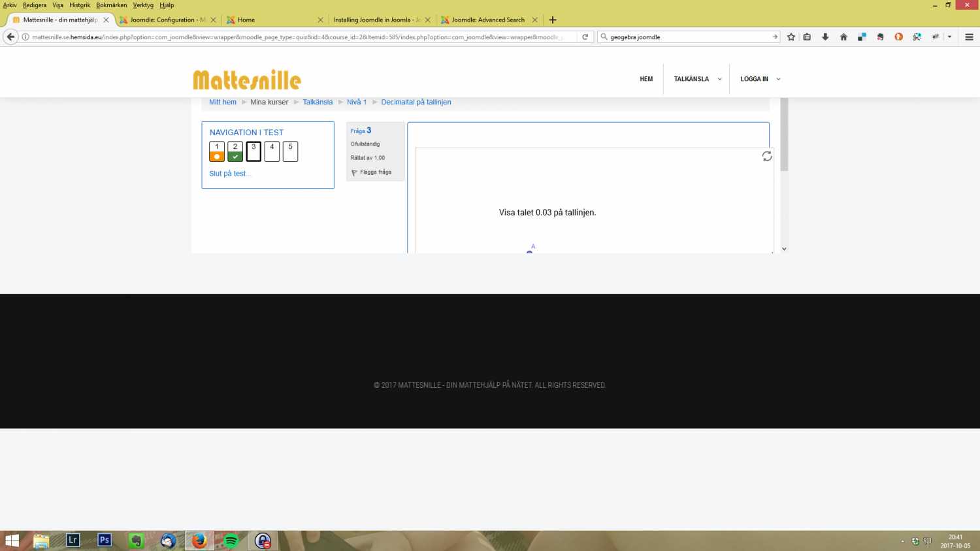
Task: Click the search field containing geogebra joomdle
Action: (686, 37)
